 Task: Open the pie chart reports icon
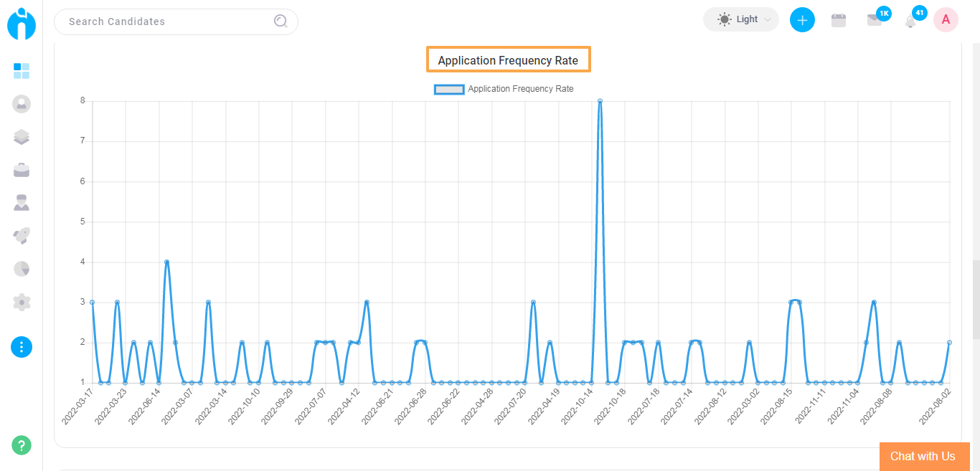[x=22, y=268]
